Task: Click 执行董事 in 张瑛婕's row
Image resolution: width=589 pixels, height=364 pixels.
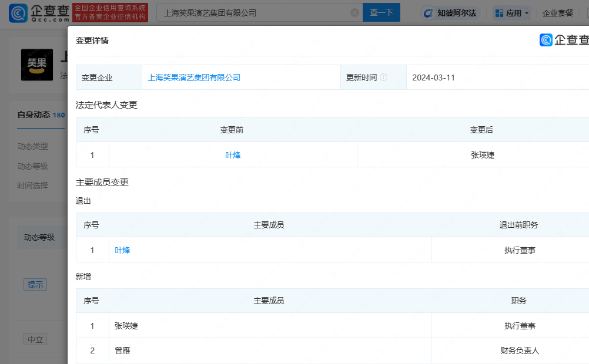Action: (520, 326)
